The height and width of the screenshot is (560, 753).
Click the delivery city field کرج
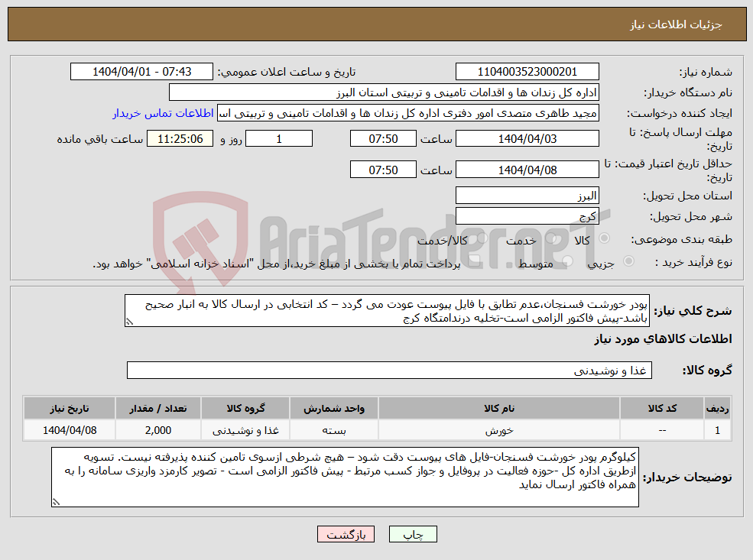pos(527,216)
